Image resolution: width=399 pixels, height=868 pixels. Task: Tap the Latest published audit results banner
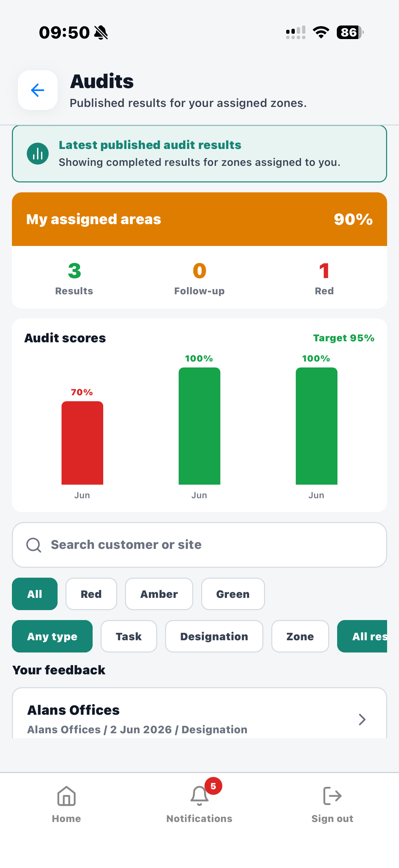pos(199,154)
